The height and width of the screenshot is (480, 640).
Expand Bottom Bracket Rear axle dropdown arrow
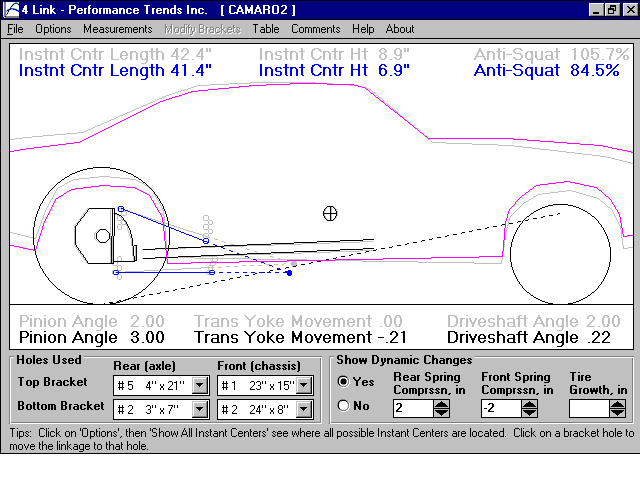click(200, 409)
